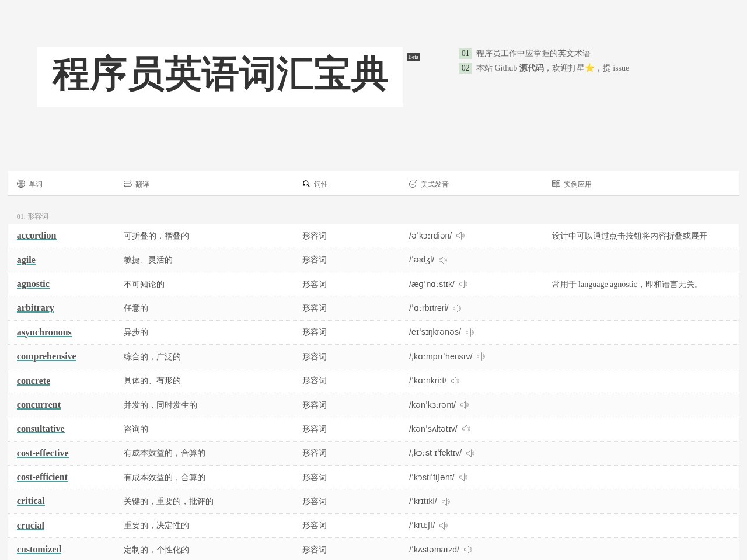
Task: Click translation 任意的
Action: pyautogui.click(x=136, y=309)
